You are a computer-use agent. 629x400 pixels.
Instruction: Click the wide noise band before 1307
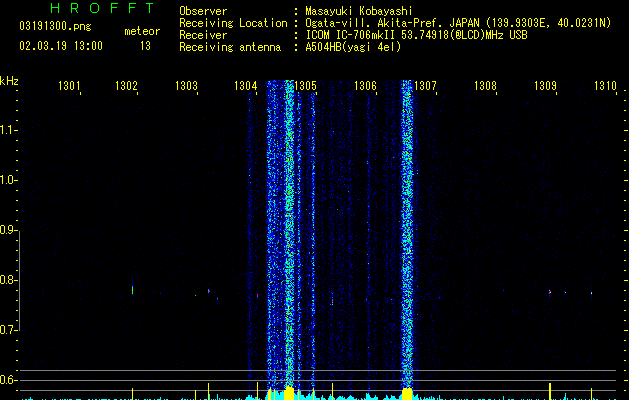[407, 235]
